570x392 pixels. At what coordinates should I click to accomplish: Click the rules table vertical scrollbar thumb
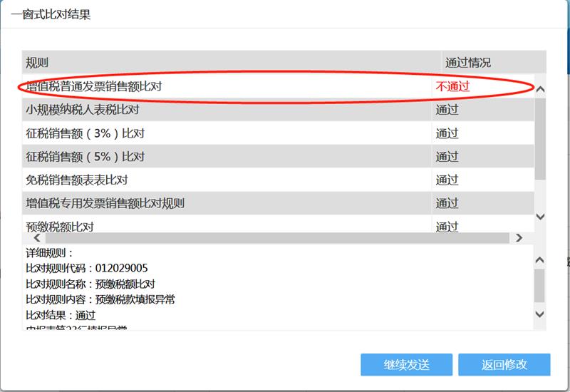click(539, 135)
